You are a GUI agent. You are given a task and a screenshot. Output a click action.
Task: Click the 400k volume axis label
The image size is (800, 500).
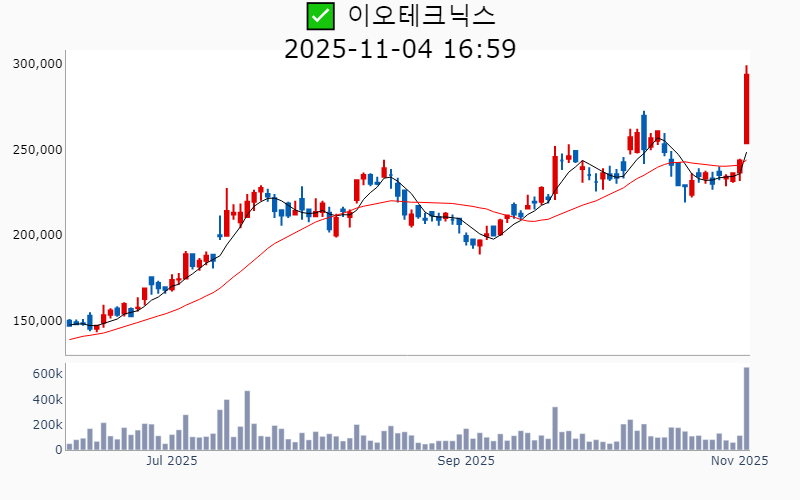point(47,399)
